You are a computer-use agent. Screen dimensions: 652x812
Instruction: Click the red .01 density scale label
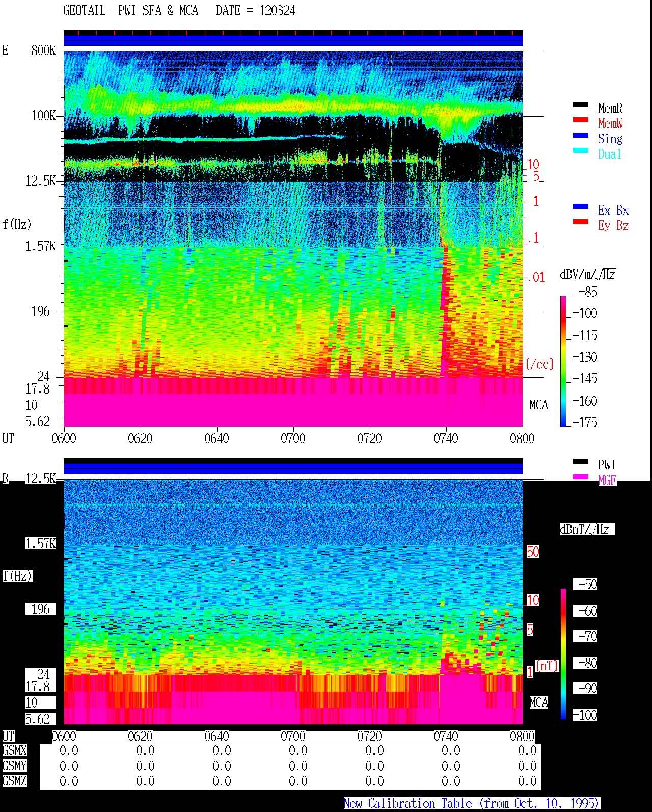tap(535, 277)
